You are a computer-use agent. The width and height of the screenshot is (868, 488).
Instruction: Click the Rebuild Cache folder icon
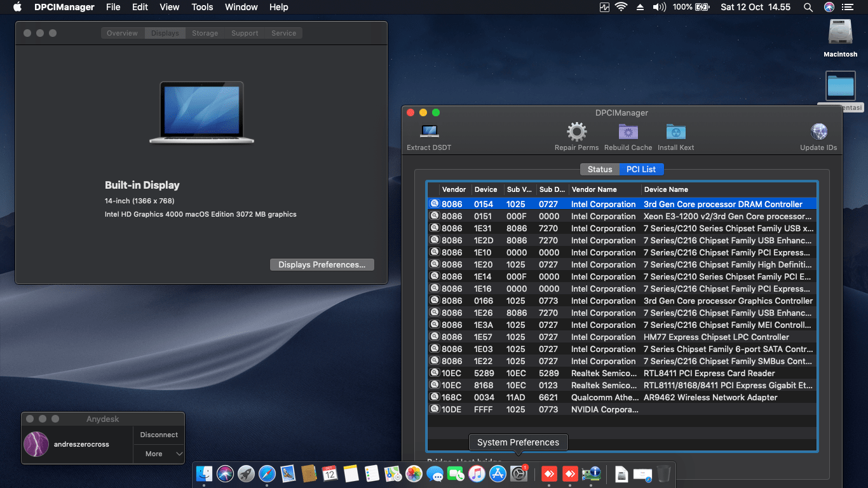pyautogui.click(x=628, y=132)
